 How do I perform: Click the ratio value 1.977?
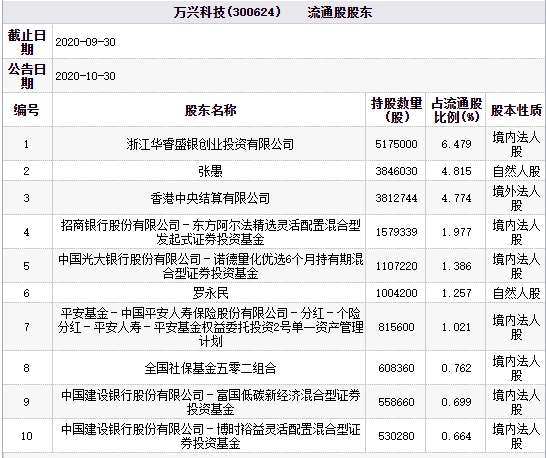456,232
